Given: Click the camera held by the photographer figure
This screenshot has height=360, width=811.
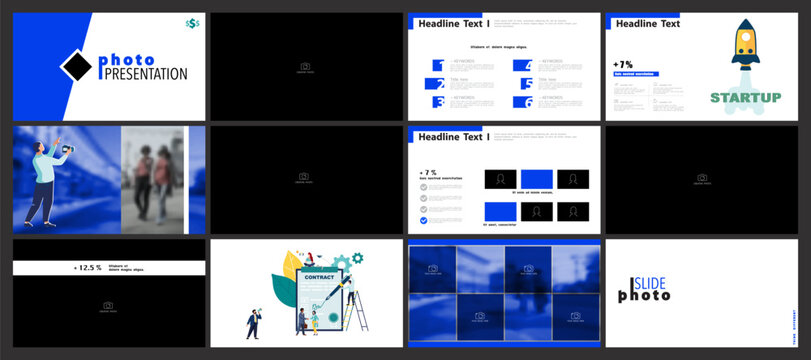Looking at the screenshot, I should click(68, 149).
